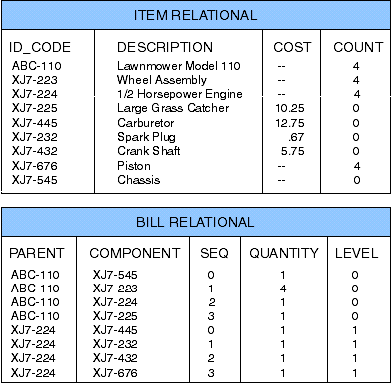The image size is (392, 385).
Task: Select the ID_CODE column header
Action: pos(40,47)
